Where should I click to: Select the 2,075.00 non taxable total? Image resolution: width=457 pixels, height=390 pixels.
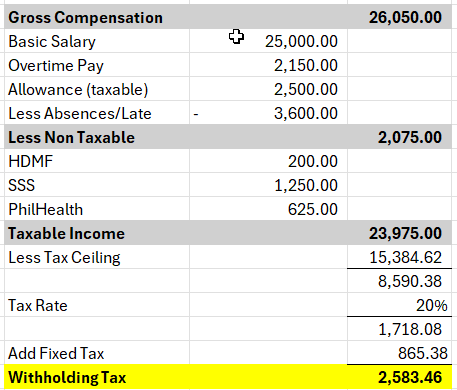point(399,137)
